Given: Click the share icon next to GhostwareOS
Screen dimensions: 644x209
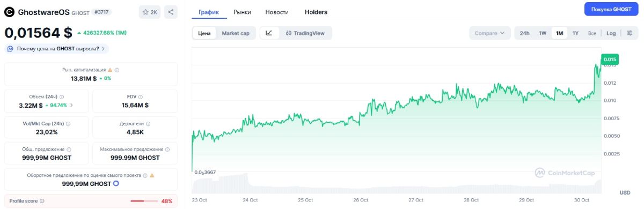Looking at the screenshot, I should [170, 12].
